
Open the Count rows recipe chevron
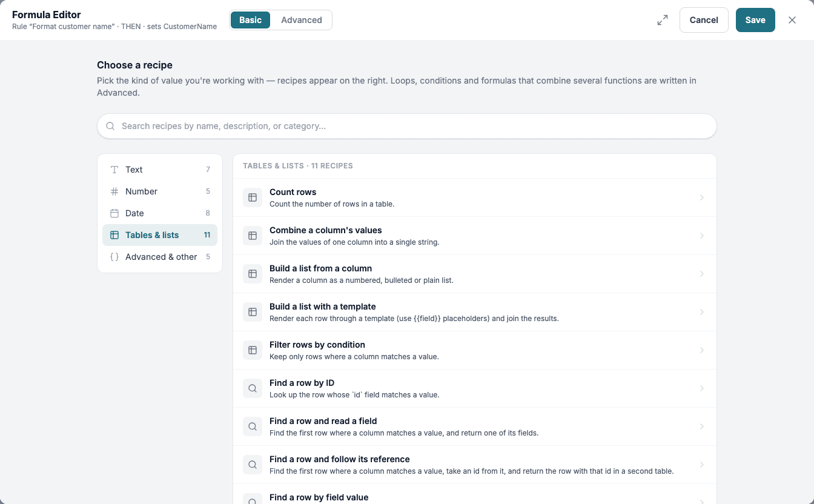point(702,197)
